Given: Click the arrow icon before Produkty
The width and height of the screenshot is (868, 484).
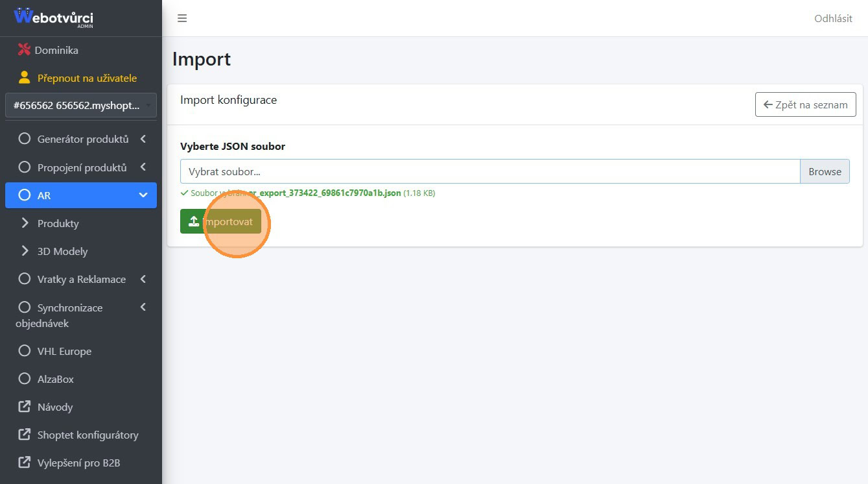Looking at the screenshot, I should click(25, 223).
